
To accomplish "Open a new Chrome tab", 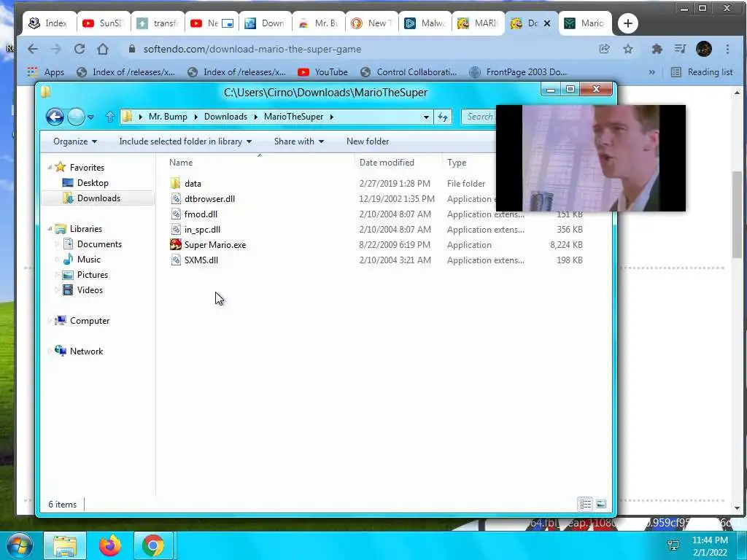I will [x=628, y=23].
